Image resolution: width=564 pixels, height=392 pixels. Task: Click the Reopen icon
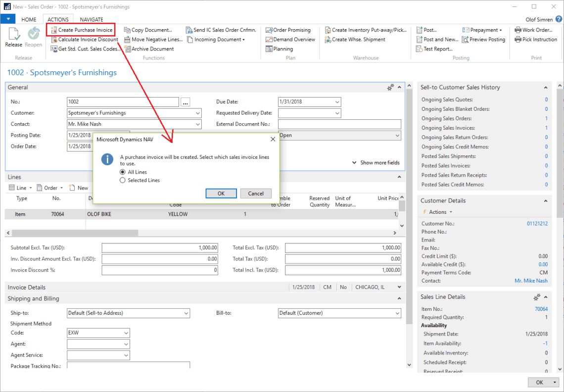click(34, 38)
